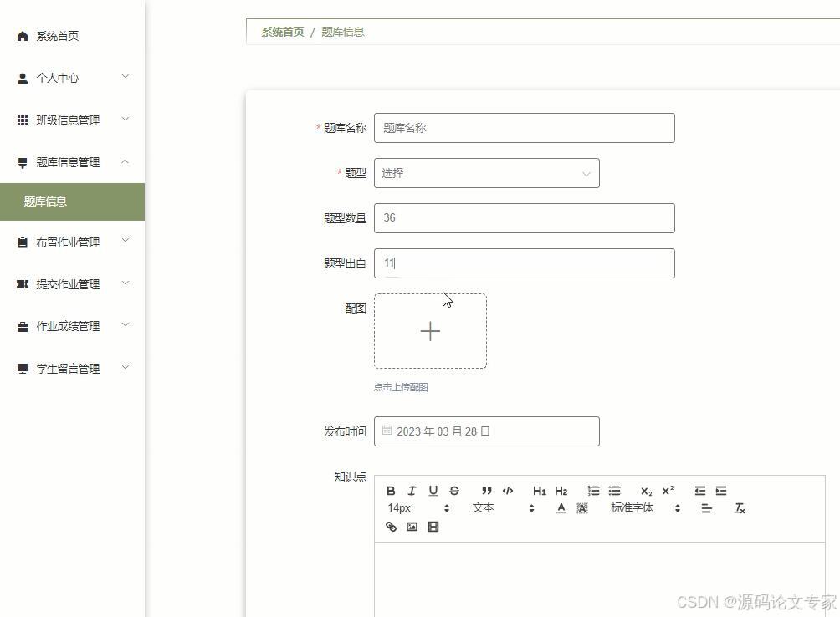Click 点击上传配图 to upload an image
Screen dimensions: 840x617
[x=400, y=387]
